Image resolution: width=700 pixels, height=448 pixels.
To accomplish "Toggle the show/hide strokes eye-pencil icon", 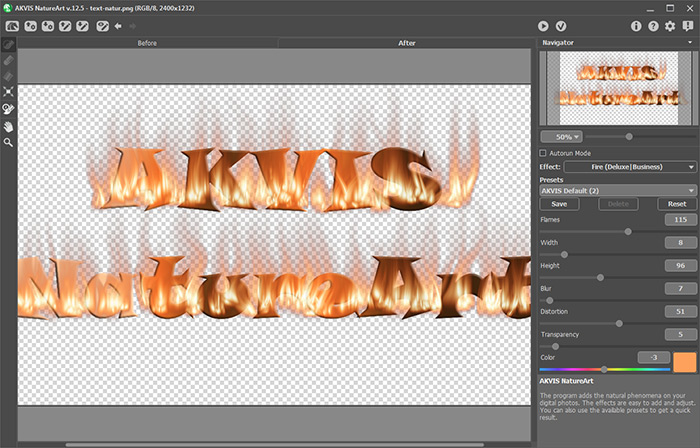I will click(103, 26).
